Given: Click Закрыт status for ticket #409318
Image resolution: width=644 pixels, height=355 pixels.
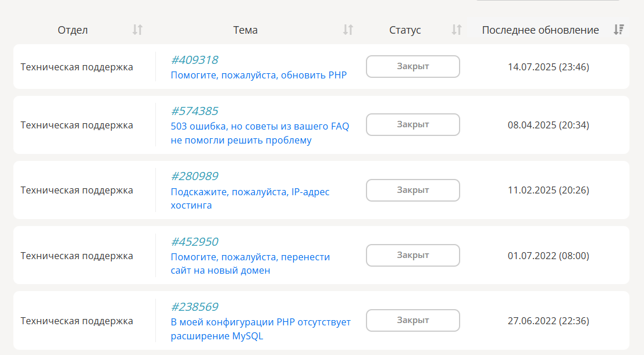Looking at the screenshot, I should tap(412, 66).
